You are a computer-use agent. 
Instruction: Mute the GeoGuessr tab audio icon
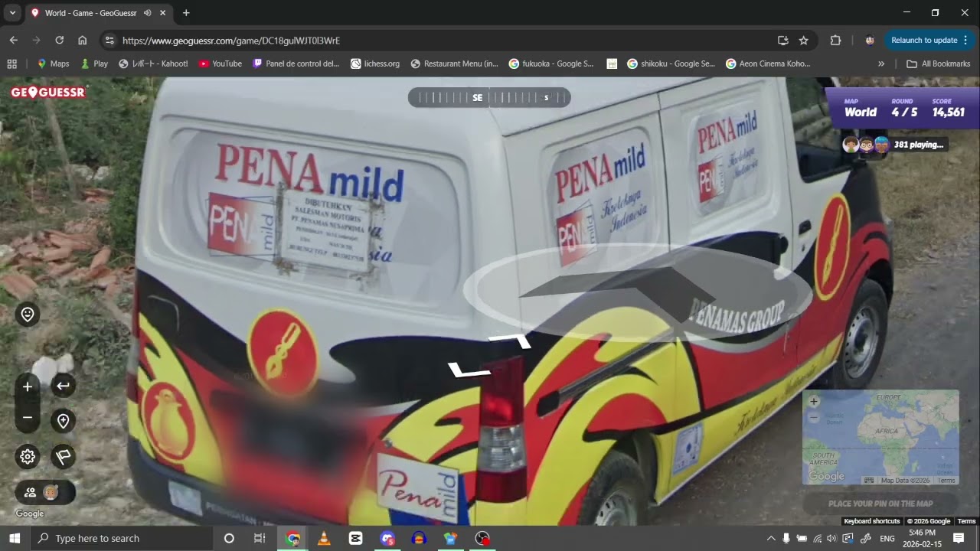pos(147,13)
